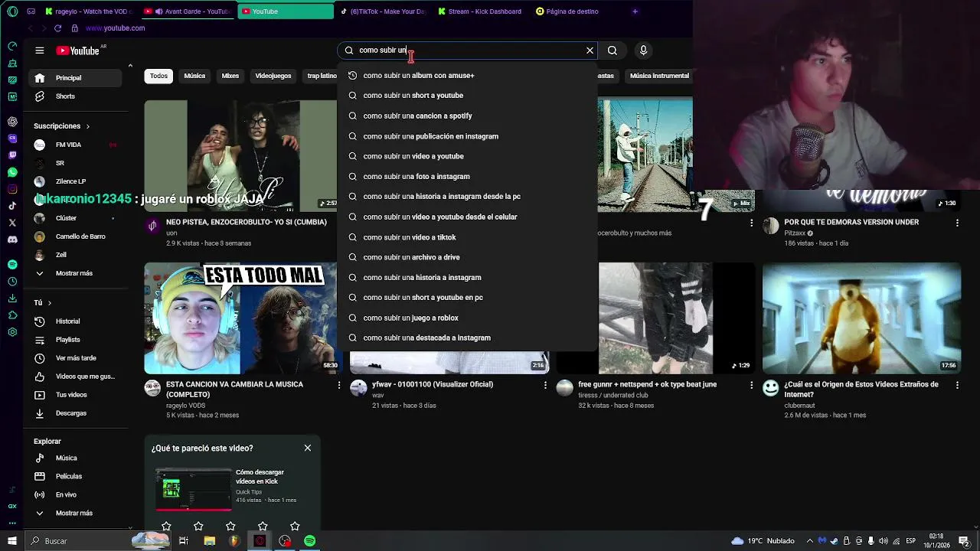Open Ver más tarde list
980x551 pixels.
74,358
